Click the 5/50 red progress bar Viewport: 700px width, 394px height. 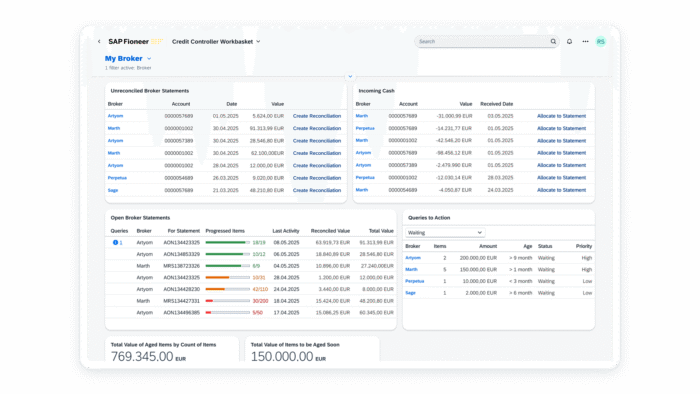tap(228, 313)
